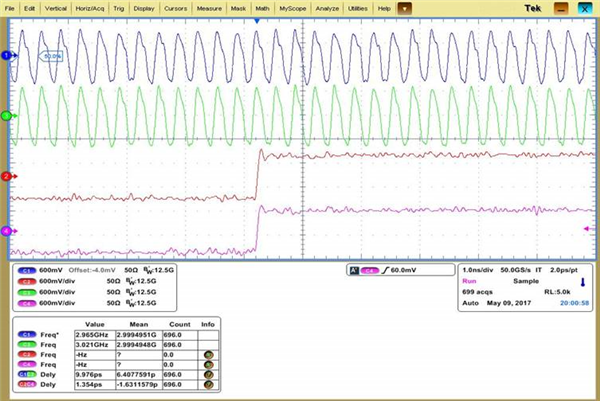600x401 pixels.
Task: Open the orange menu-bar dropdown arrow button
Action: point(405,8)
